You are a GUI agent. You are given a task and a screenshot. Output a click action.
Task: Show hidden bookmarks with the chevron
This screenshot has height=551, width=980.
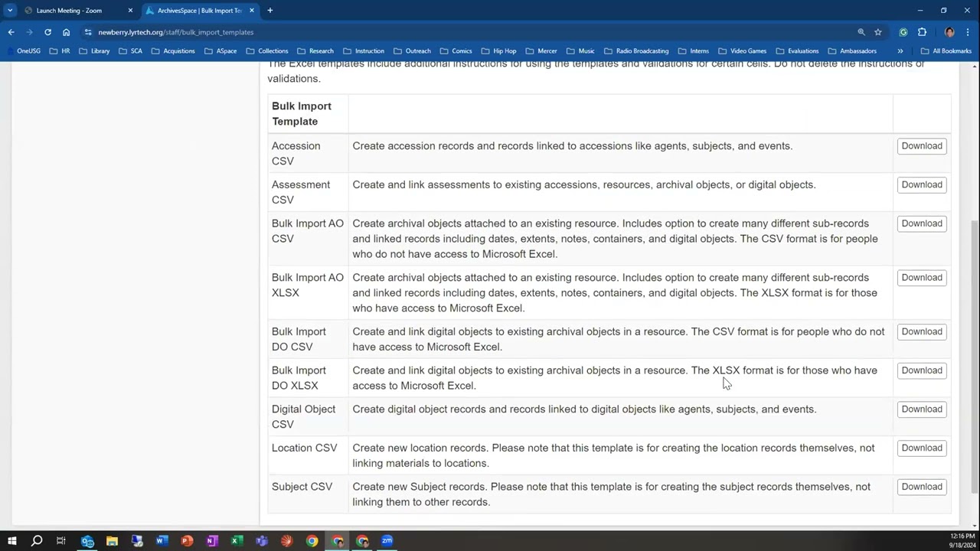(x=900, y=51)
